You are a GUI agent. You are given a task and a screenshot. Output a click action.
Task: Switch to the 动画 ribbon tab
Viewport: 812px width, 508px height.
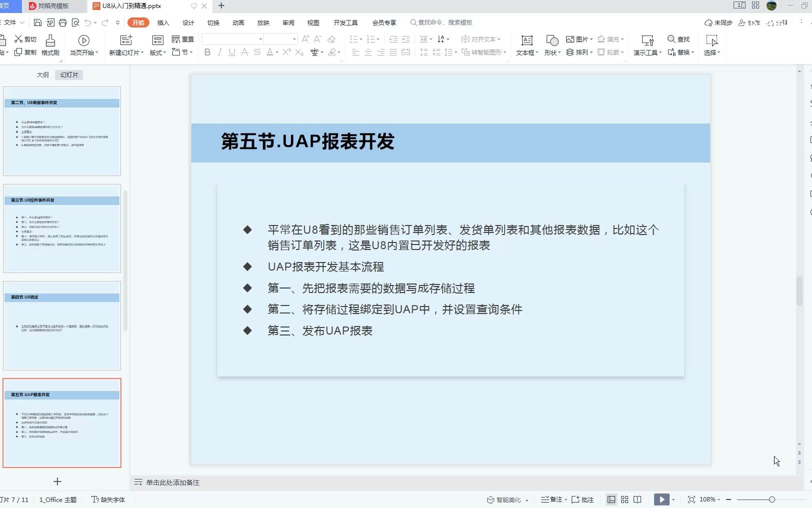(238, 22)
